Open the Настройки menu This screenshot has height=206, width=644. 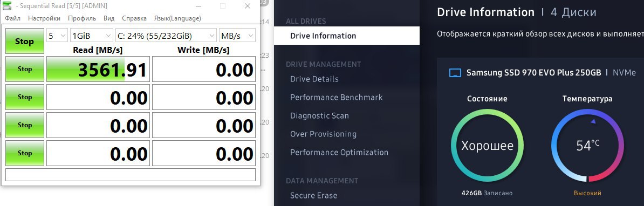click(x=44, y=18)
